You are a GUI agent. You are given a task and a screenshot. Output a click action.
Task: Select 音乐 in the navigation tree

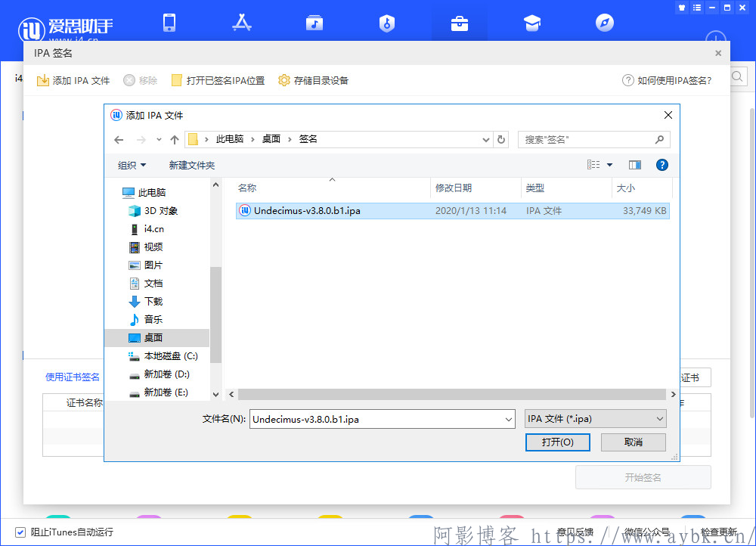[x=146, y=319]
